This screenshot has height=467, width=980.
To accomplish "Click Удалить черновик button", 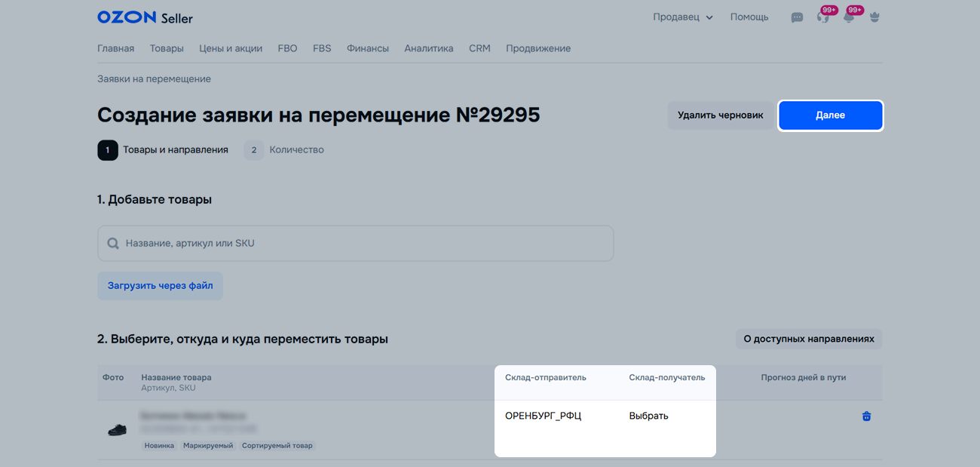I will click(x=720, y=115).
